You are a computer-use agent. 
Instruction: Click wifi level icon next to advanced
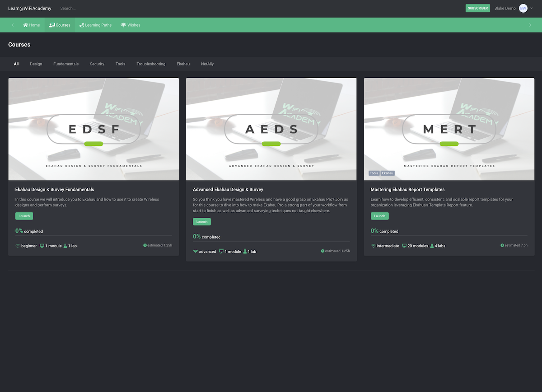click(x=196, y=252)
